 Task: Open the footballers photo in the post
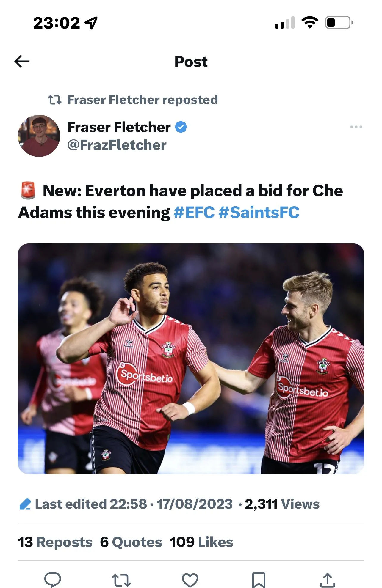point(191,359)
